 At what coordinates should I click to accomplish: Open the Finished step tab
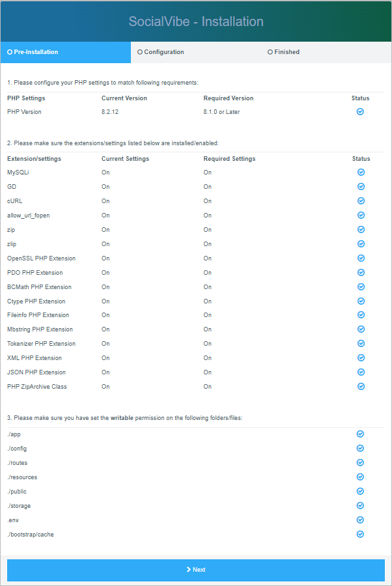(x=326, y=52)
